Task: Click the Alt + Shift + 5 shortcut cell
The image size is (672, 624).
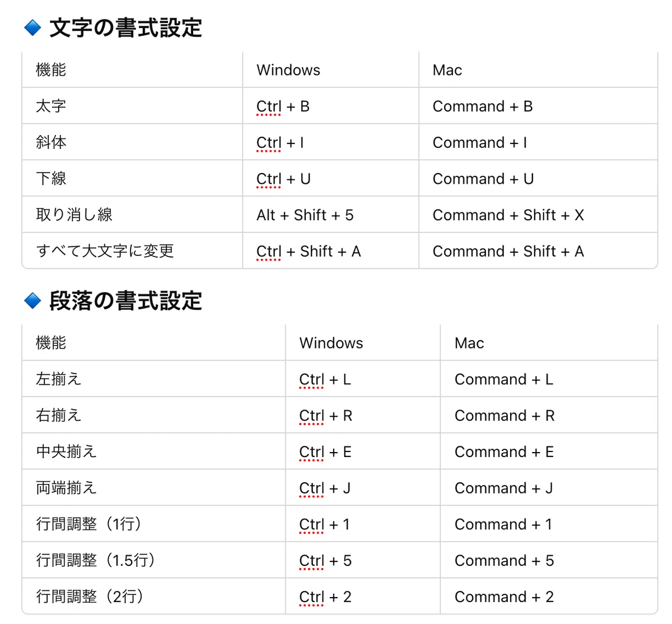Action: (330, 215)
